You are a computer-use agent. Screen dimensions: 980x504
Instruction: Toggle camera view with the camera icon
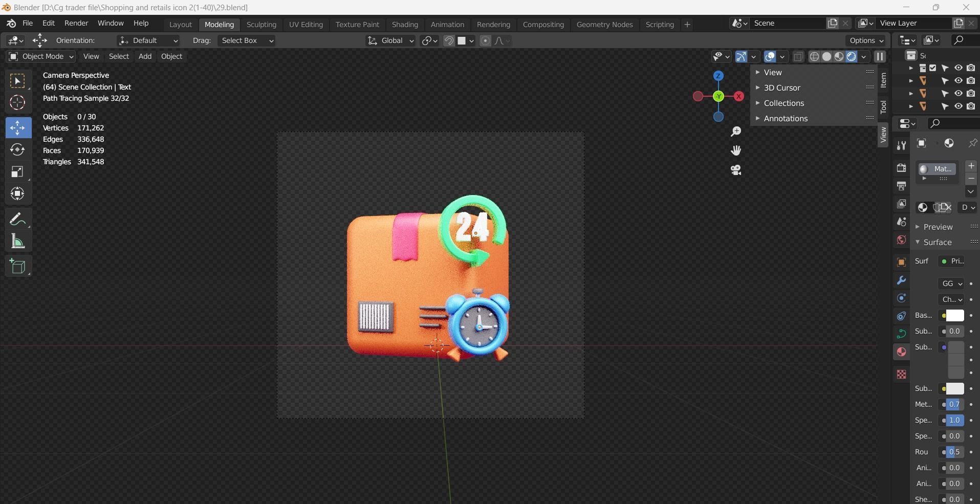coord(736,170)
